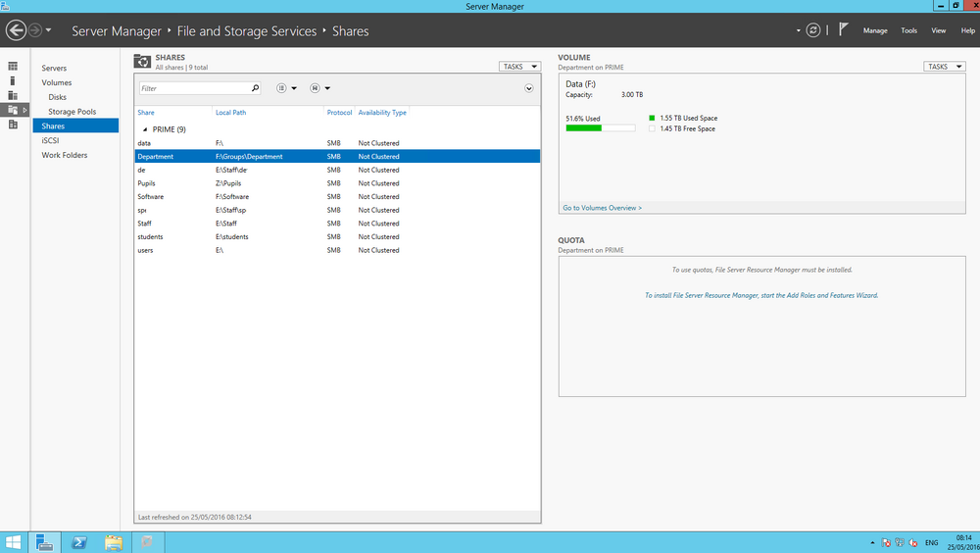This screenshot has width=980, height=553.
Task: Click the green used space bar
Action: click(583, 127)
